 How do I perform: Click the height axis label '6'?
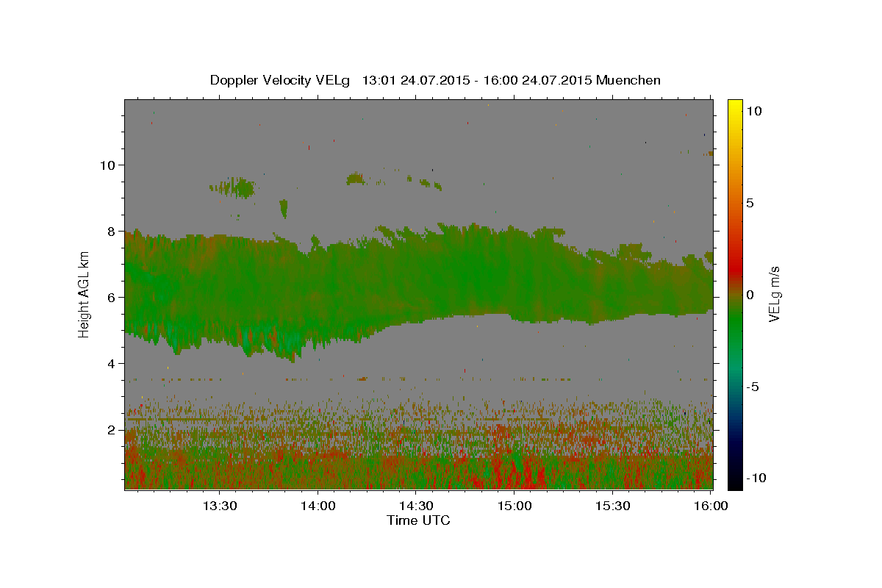tap(110, 298)
